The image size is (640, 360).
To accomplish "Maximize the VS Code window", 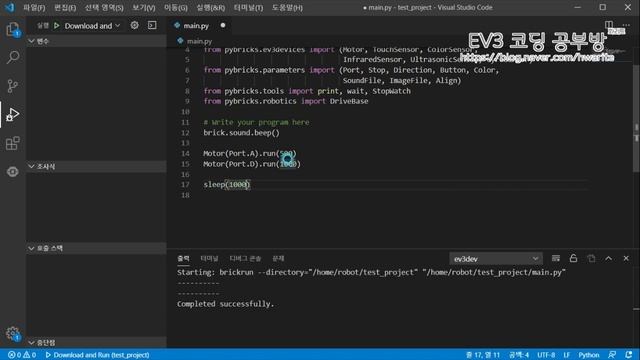I will point(602,7).
